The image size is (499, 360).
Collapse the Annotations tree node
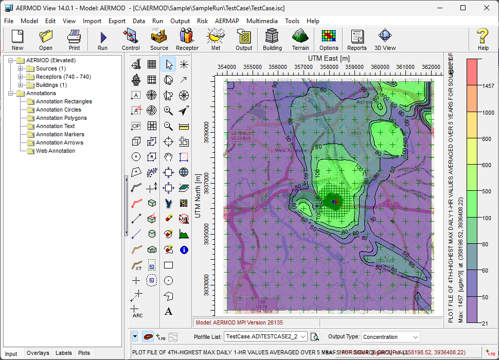coord(11,93)
